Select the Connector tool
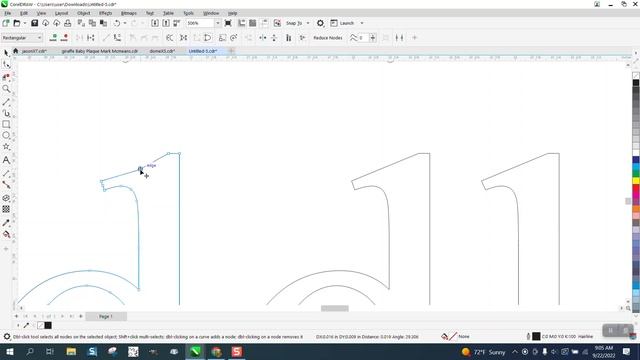The image size is (640, 360). point(6,185)
